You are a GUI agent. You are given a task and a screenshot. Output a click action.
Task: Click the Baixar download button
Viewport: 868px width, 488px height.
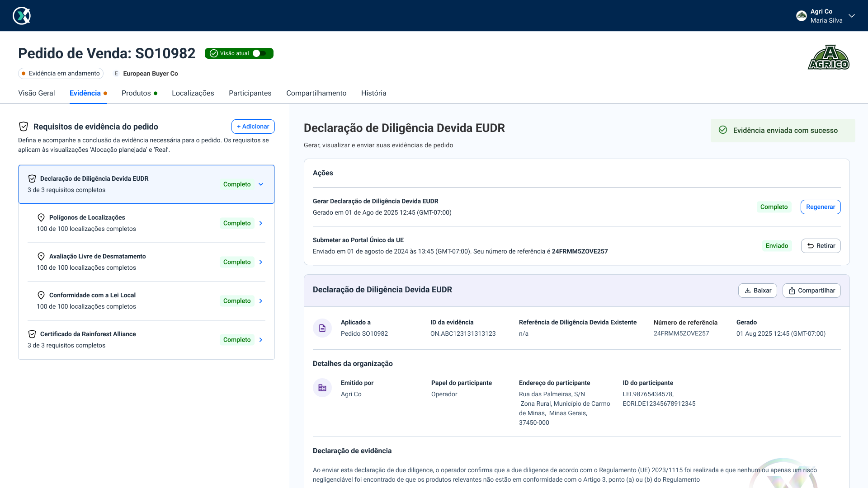click(758, 291)
